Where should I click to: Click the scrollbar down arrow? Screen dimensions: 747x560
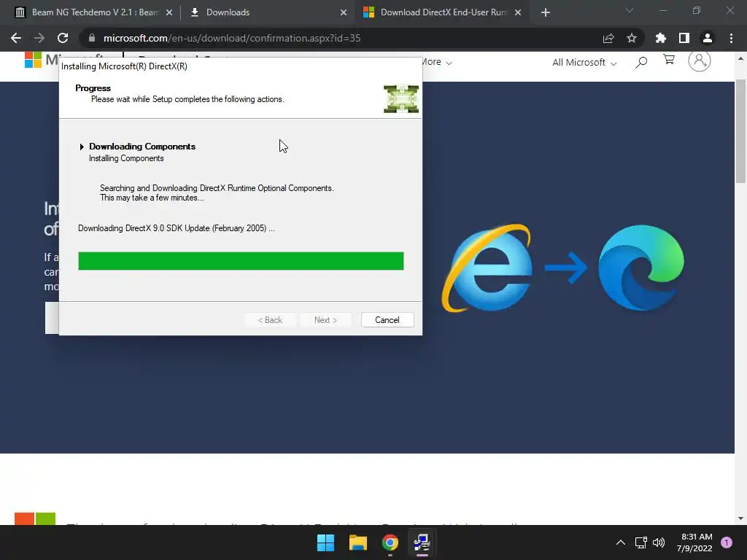pos(740,518)
